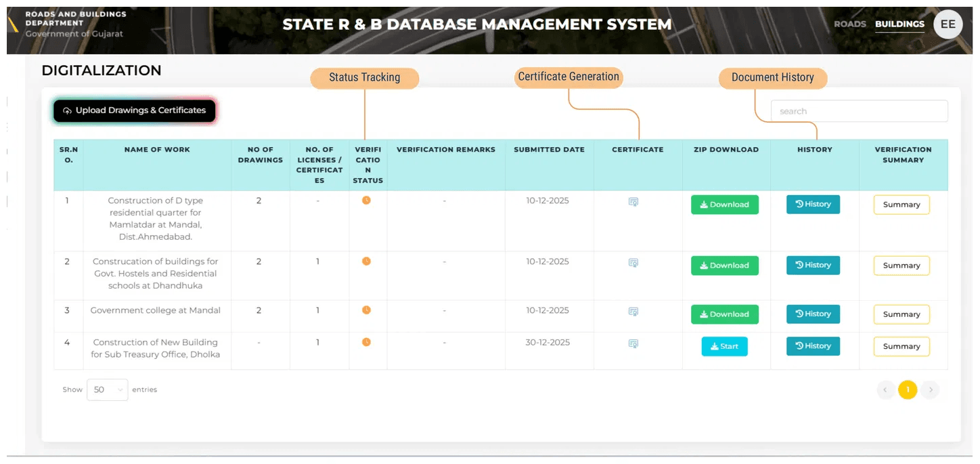
Task: Go to next page arrow
Action: 931,389
